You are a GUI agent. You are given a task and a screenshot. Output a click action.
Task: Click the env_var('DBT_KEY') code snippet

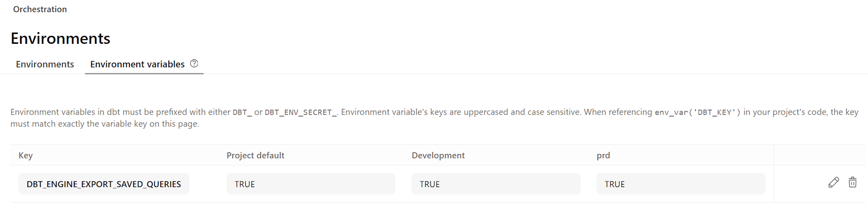coord(697,112)
